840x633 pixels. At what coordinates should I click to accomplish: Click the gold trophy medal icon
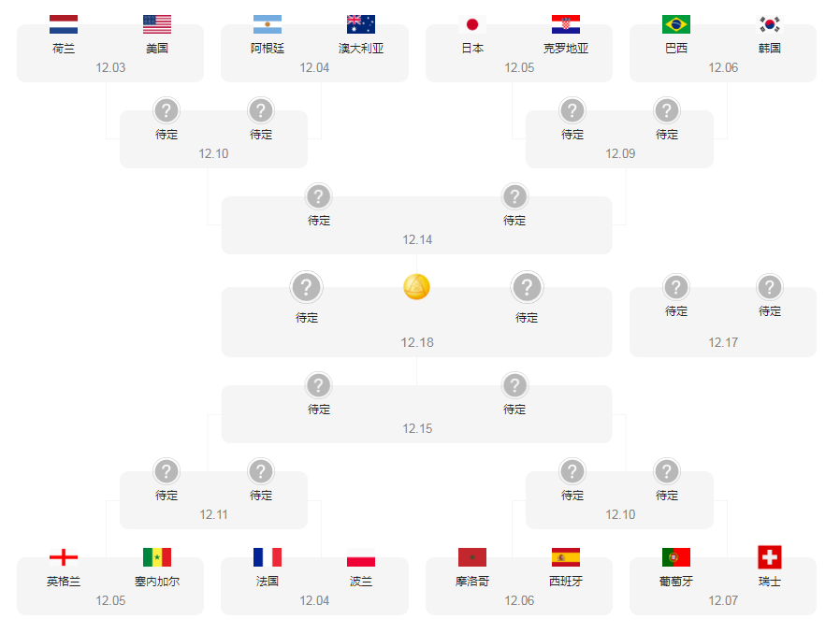tap(416, 287)
